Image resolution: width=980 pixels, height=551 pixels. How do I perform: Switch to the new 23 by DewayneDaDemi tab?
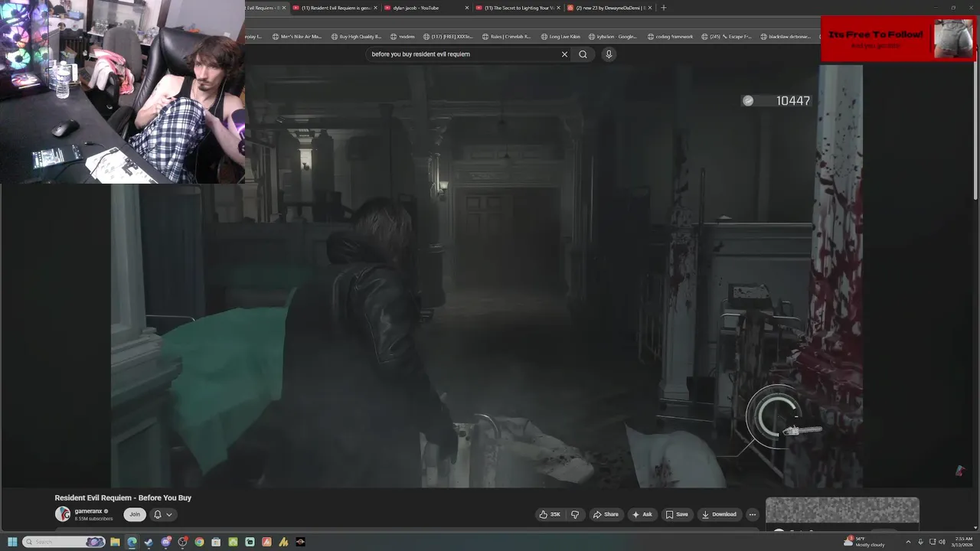610,8
